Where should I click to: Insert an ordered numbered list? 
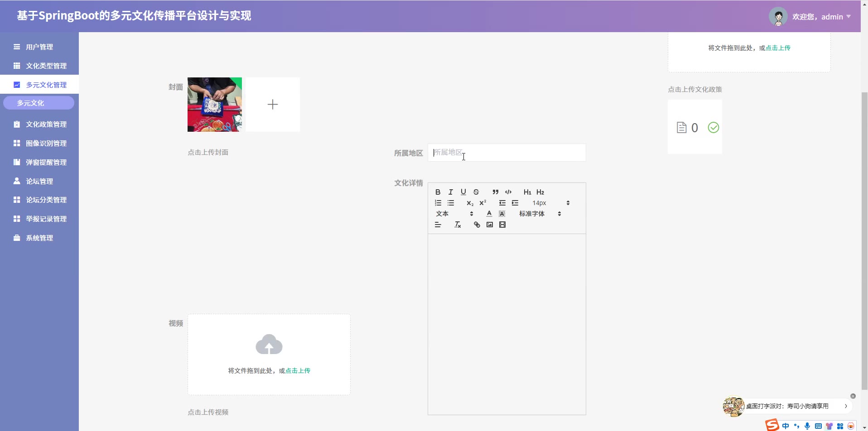click(438, 203)
